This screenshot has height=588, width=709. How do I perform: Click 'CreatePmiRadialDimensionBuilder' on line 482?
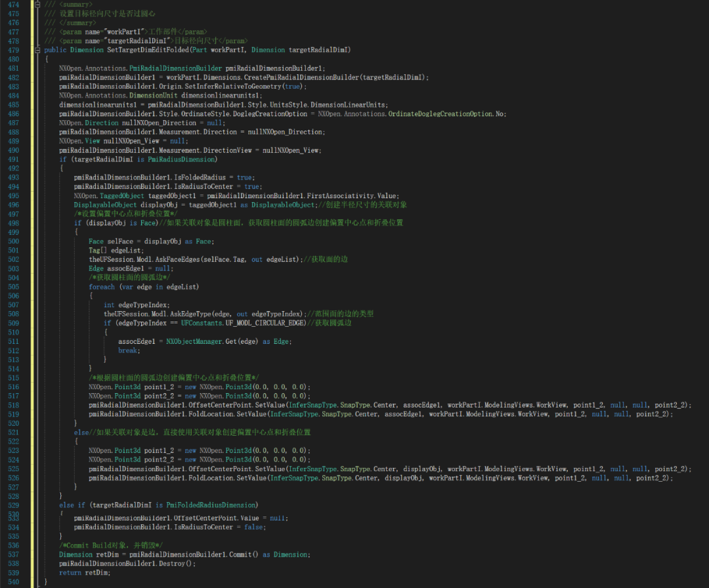tap(301, 77)
